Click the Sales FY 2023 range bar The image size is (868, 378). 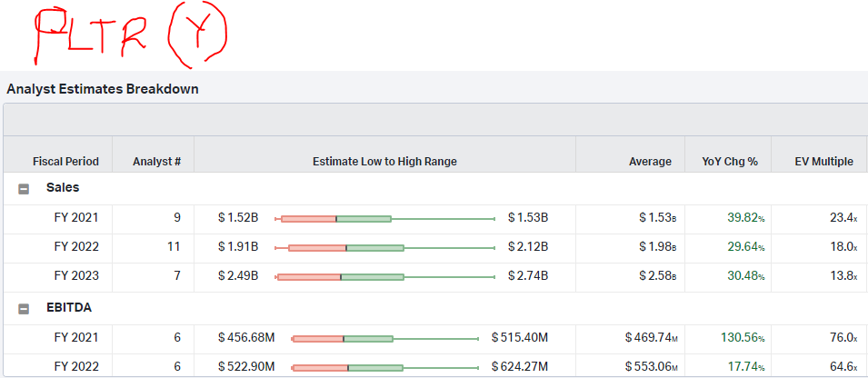[384, 277]
